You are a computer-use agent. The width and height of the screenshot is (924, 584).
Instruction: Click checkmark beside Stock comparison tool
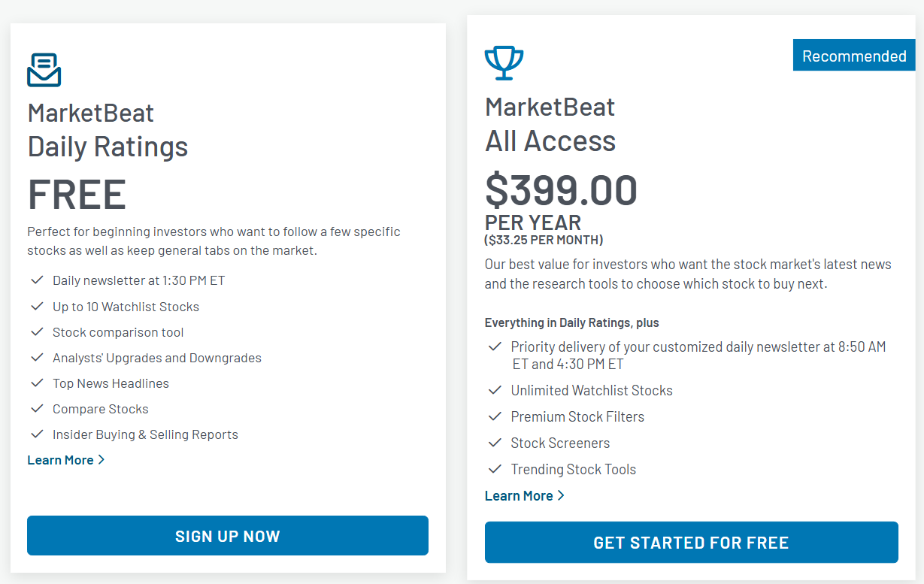coord(37,332)
